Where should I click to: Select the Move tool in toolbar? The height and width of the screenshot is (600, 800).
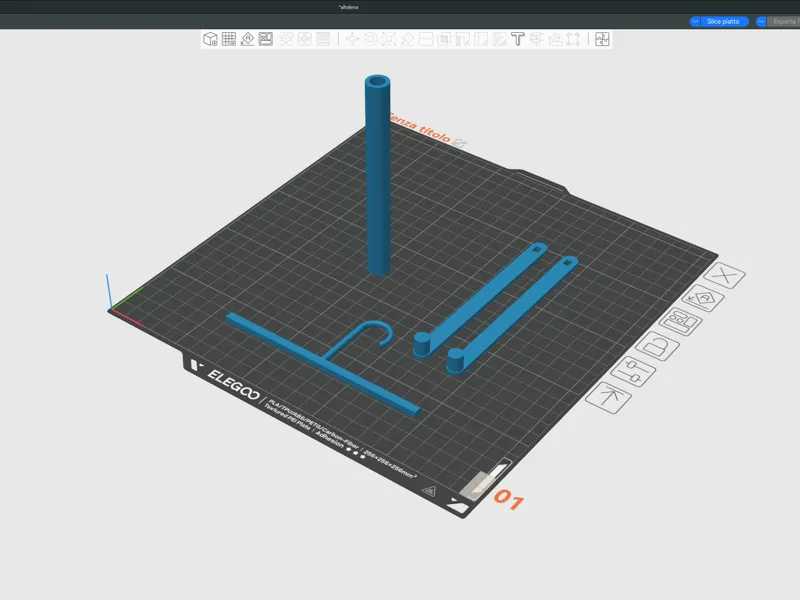pos(352,39)
